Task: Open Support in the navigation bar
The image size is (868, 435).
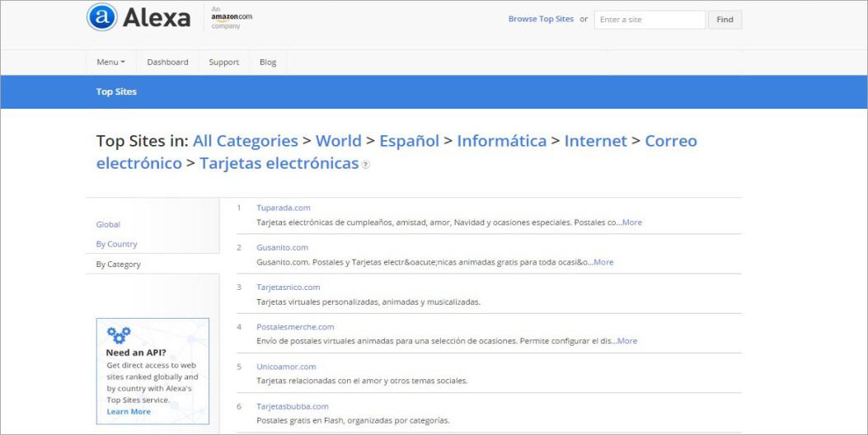Action: [223, 62]
